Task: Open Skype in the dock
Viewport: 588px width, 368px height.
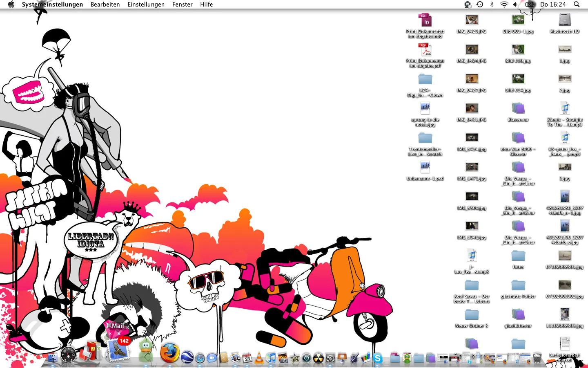Action: coord(378,359)
